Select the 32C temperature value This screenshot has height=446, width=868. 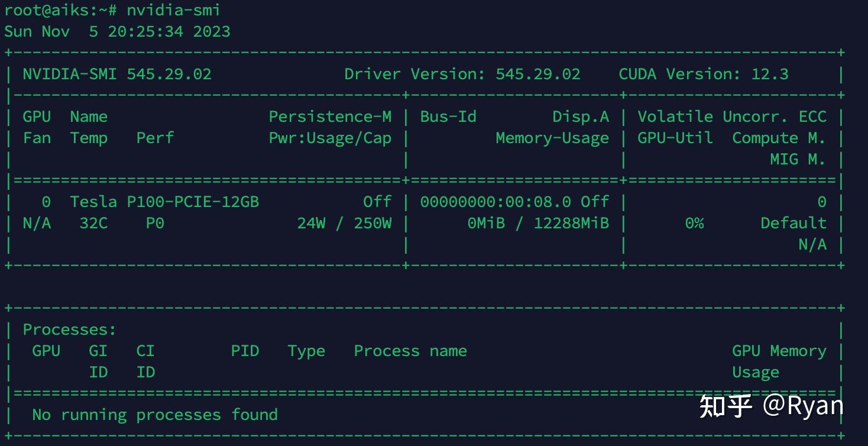point(93,222)
